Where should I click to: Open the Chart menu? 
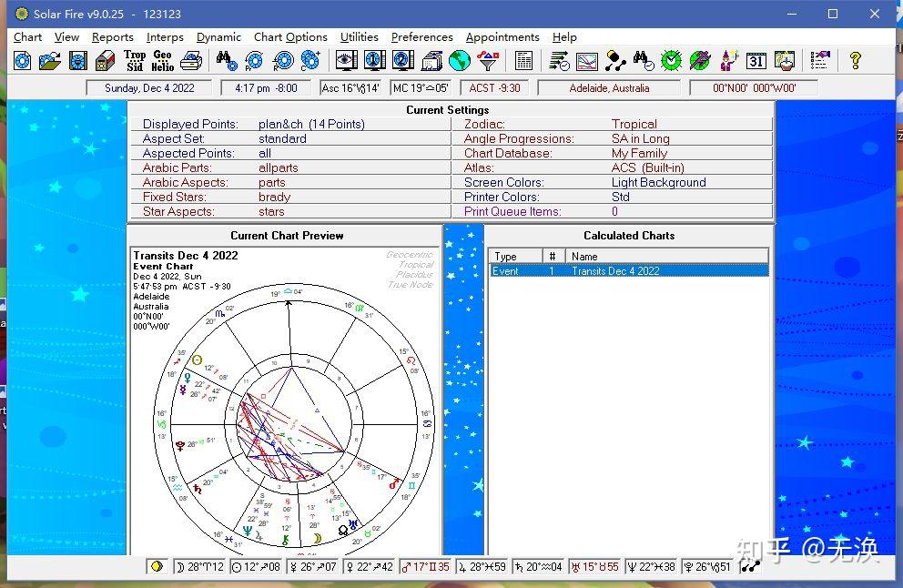coord(27,36)
